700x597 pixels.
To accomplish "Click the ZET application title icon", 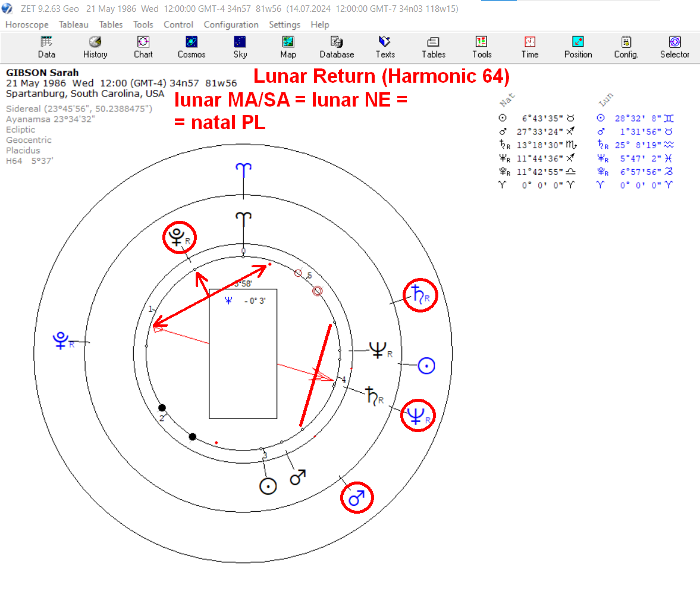I will coord(7,8).
